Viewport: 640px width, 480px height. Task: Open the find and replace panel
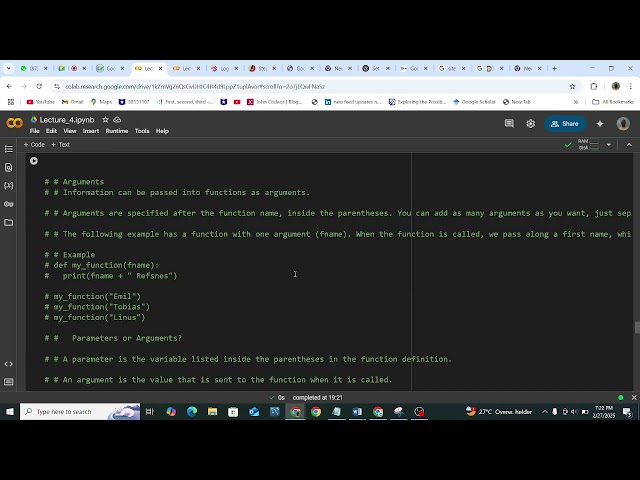[9, 167]
